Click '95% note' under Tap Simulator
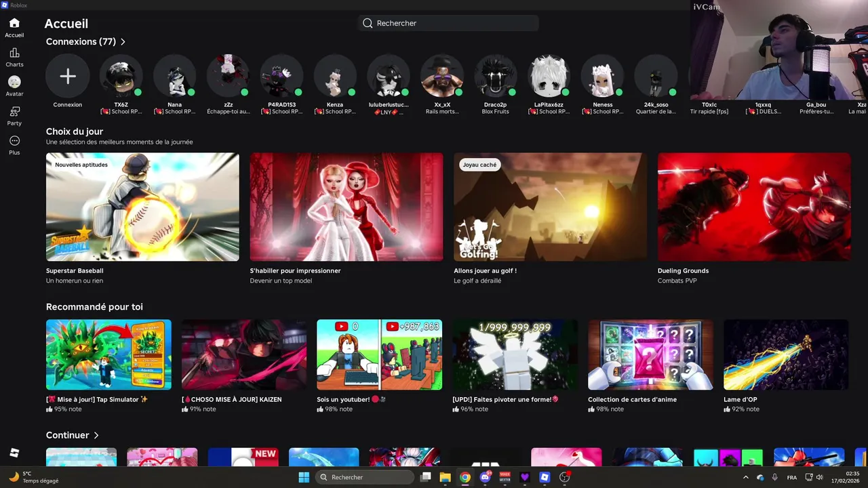 click(x=64, y=409)
